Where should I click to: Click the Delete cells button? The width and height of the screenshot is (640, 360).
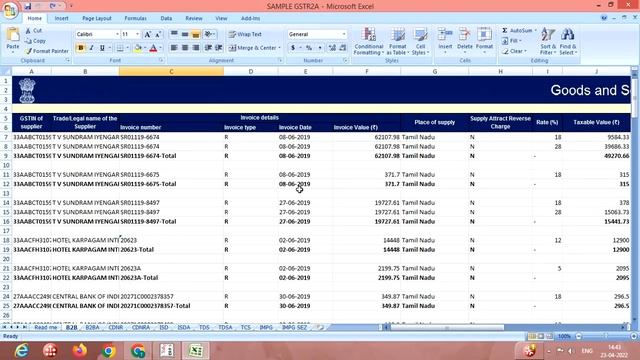pos(464,41)
